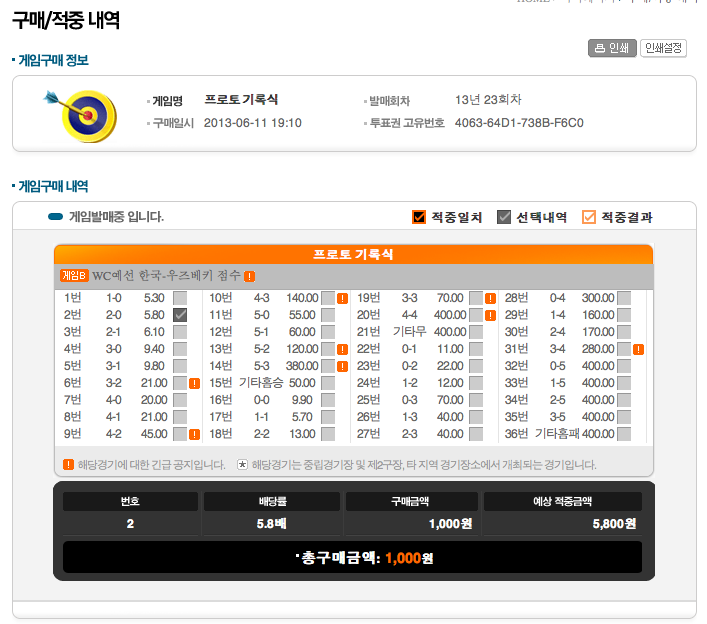Click alert icon for 13번 score 5-2
The width and height of the screenshot is (707, 624).
coord(342,349)
